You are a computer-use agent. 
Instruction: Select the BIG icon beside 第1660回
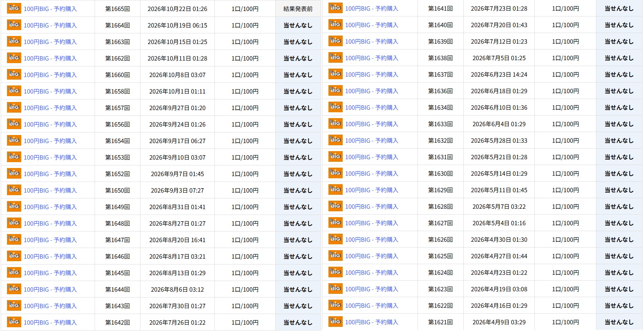[x=14, y=74]
